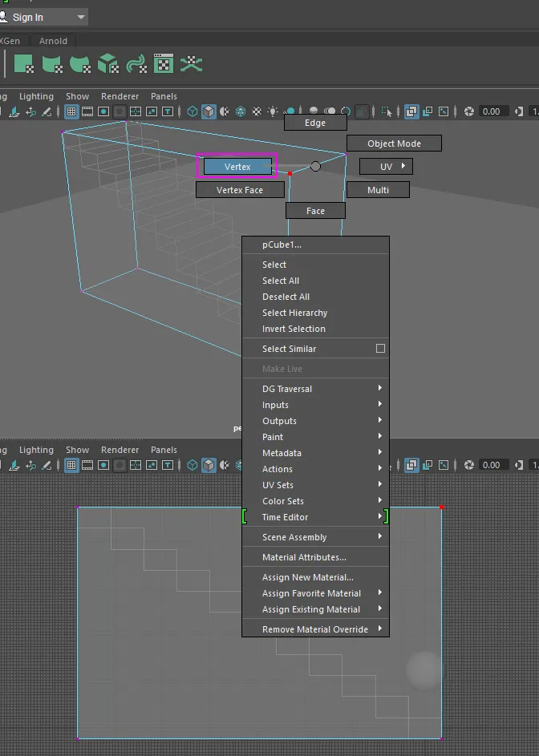Choose Edge in the marking menu
Viewport: 539px width, 756px height.
[x=315, y=123]
